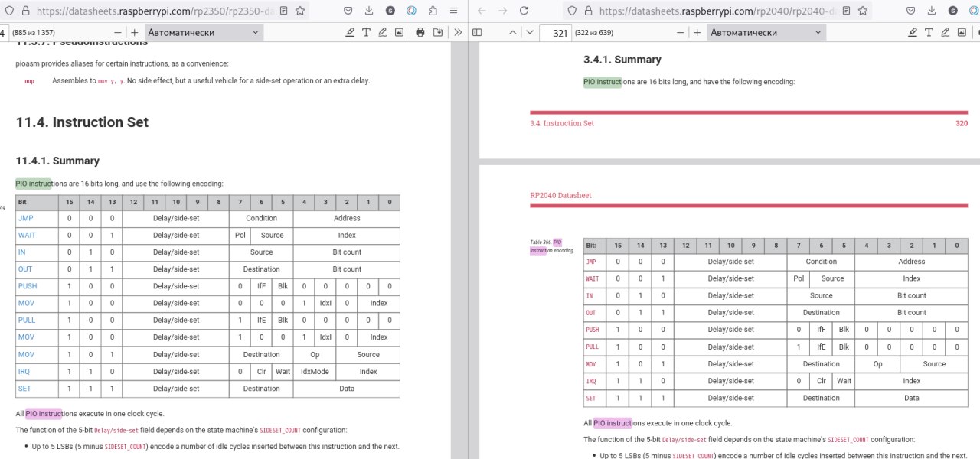Reload the RP2040 datasheet page
Image resolution: width=980 pixels, height=459 pixels.
click(x=524, y=11)
